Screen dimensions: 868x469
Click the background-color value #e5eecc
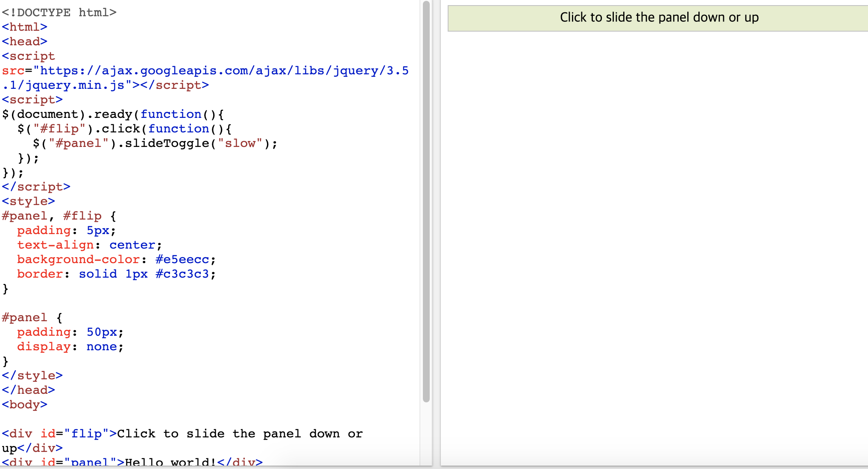[182, 260]
